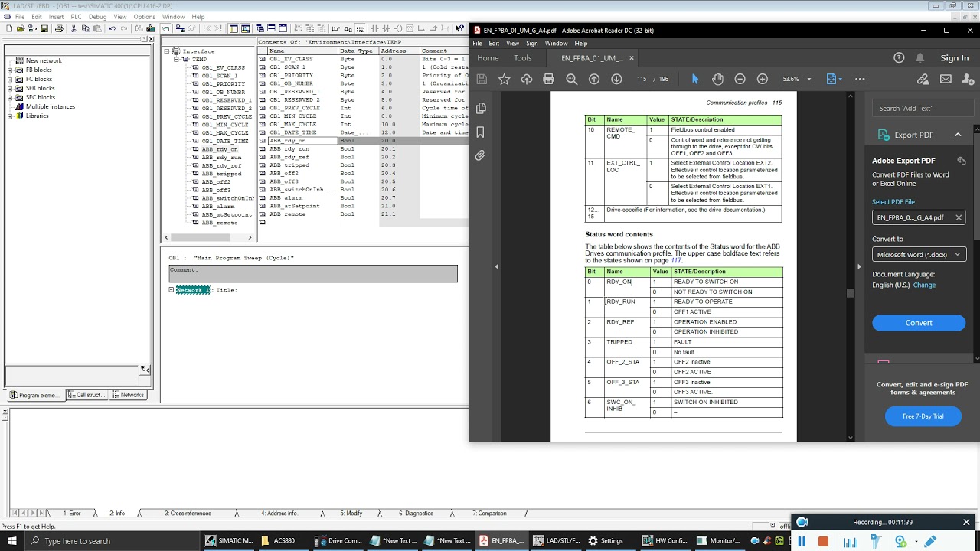The image size is (980, 551).
Task: Click the Free 7-Day Trial button
Action: 923,416
